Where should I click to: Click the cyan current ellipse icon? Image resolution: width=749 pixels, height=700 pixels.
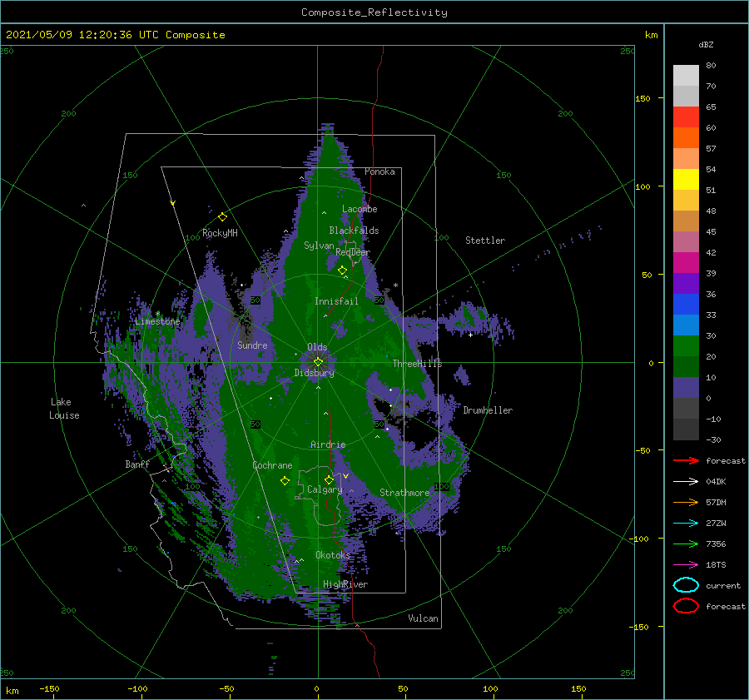pos(686,585)
